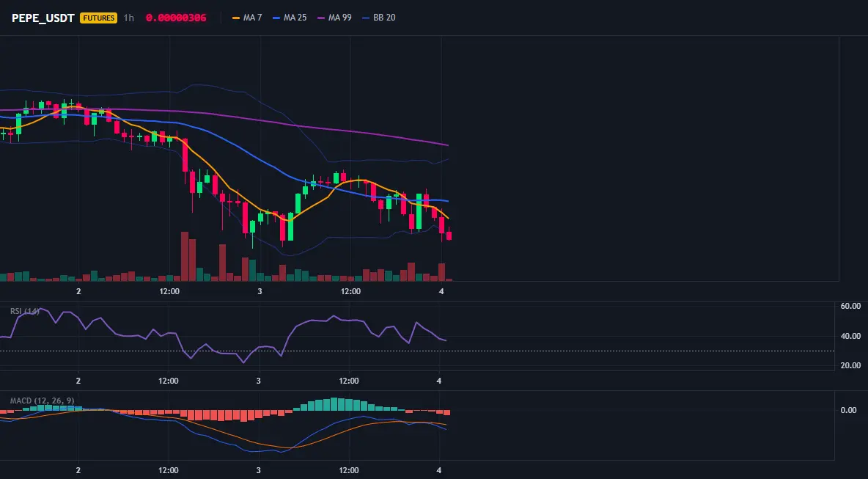Click the red price 0.00000306
Screen dimensions: 868x479
[176, 18]
